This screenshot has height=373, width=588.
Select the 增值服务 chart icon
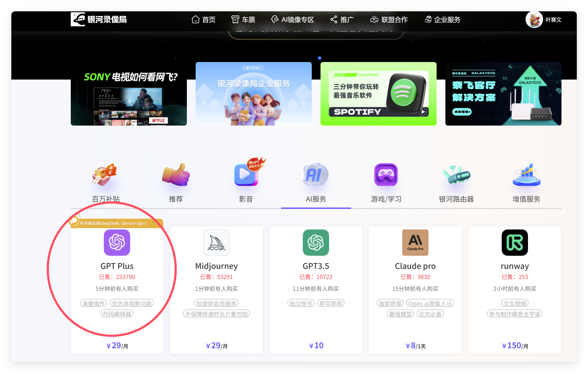526,174
